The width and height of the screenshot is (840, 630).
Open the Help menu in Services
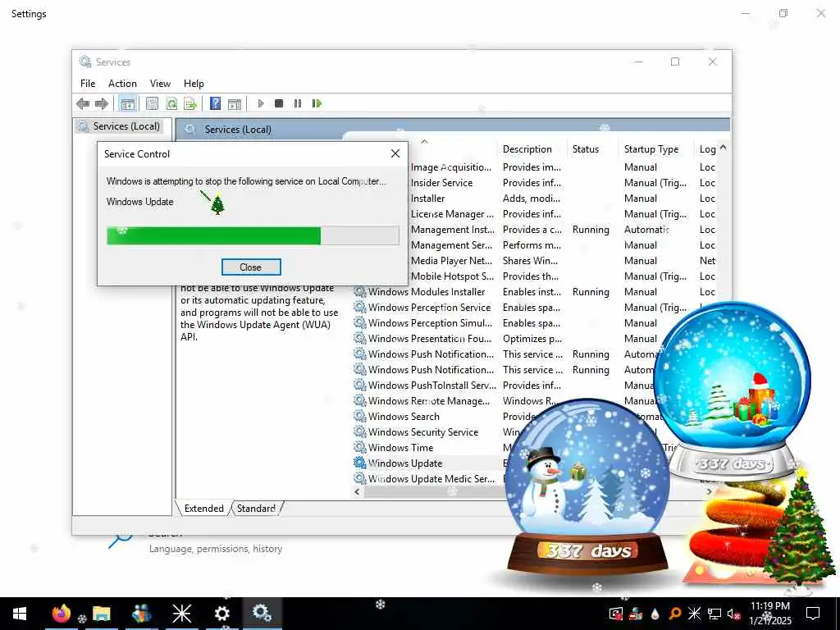tap(194, 84)
